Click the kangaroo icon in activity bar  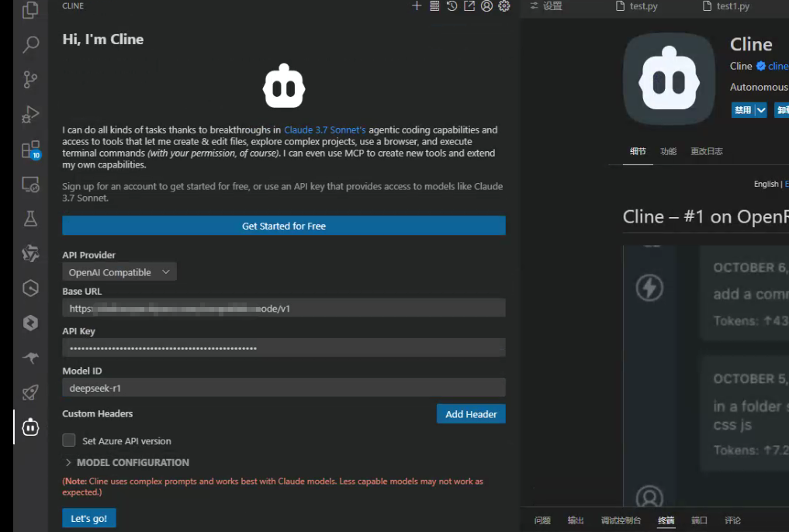(x=30, y=358)
